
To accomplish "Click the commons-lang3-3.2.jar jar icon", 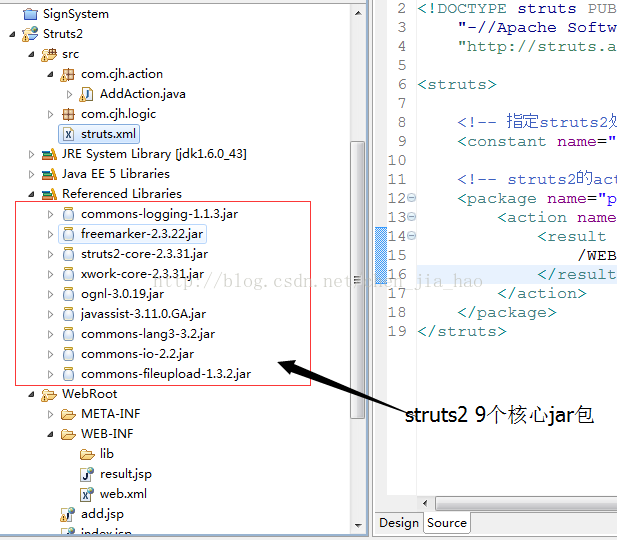I will [68, 334].
